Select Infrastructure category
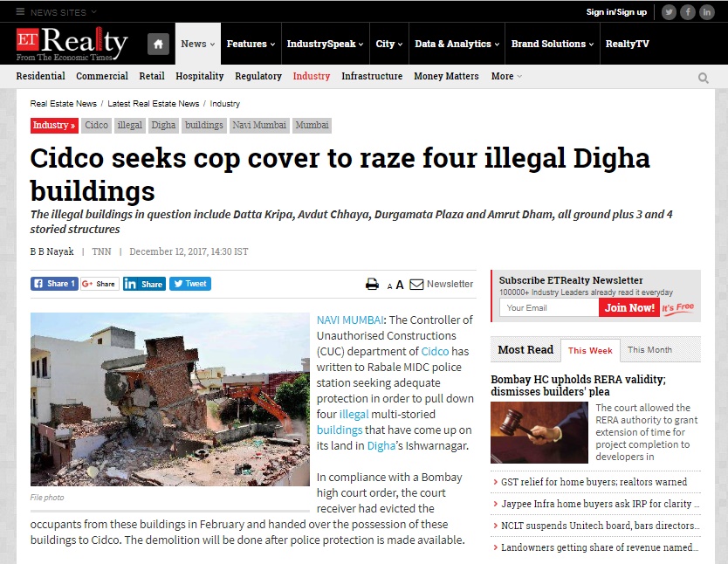 click(x=372, y=76)
